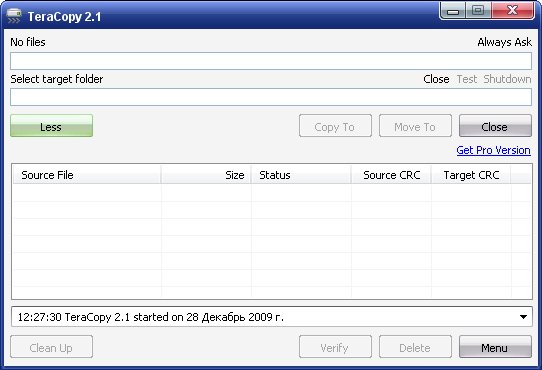
Task: Click the Delete button
Action: (415, 347)
